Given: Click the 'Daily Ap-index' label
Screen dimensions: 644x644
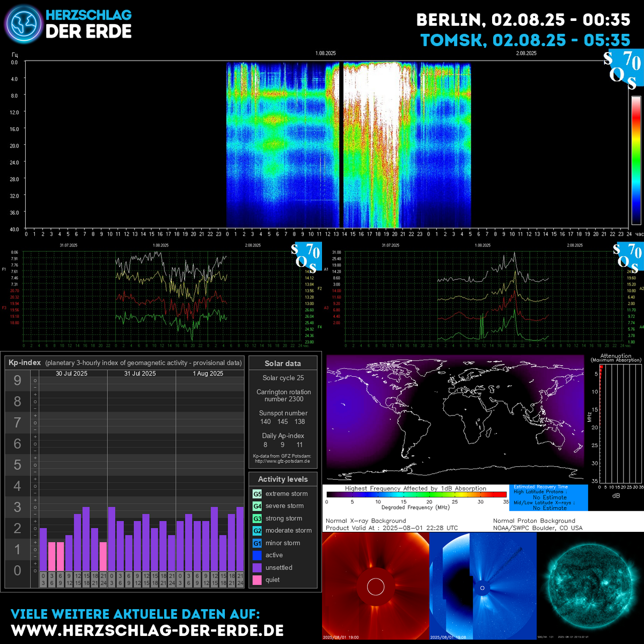Looking at the screenshot, I should [x=283, y=436].
